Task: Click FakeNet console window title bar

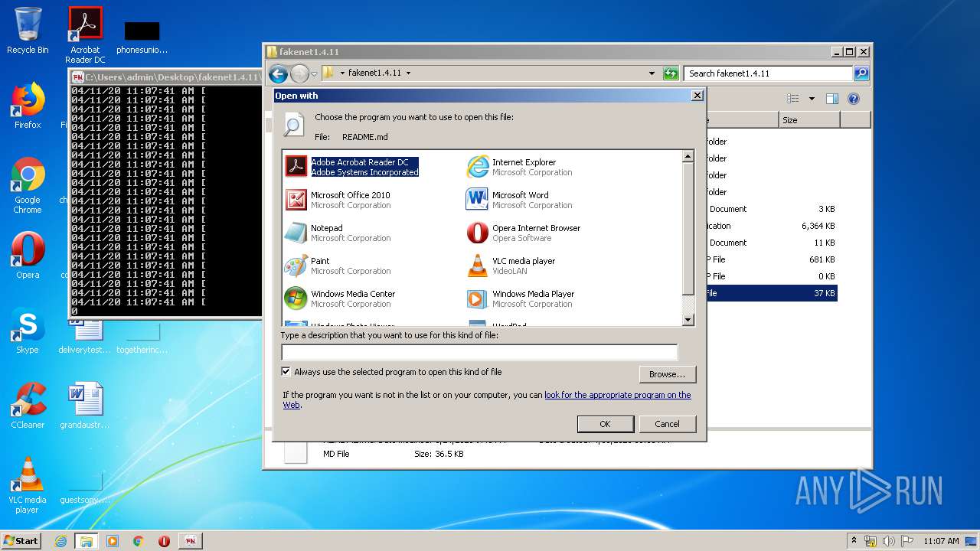Action: 165,77
